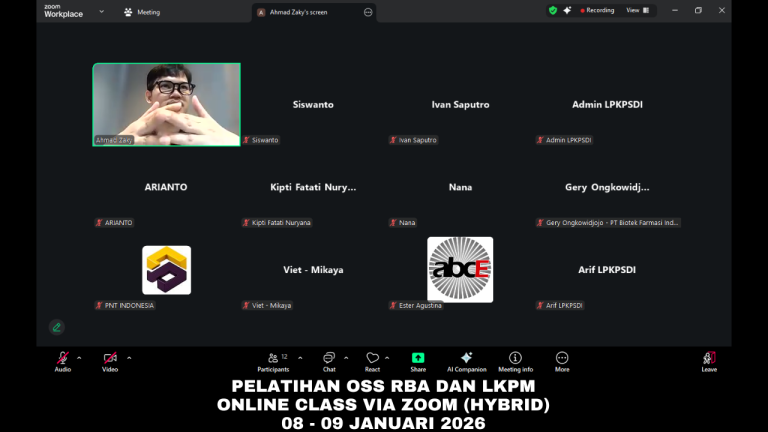This screenshot has width=768, height=432.
Task: Open the Zoom Workplace dropdown arrow
Action: [x=101, y=11]
